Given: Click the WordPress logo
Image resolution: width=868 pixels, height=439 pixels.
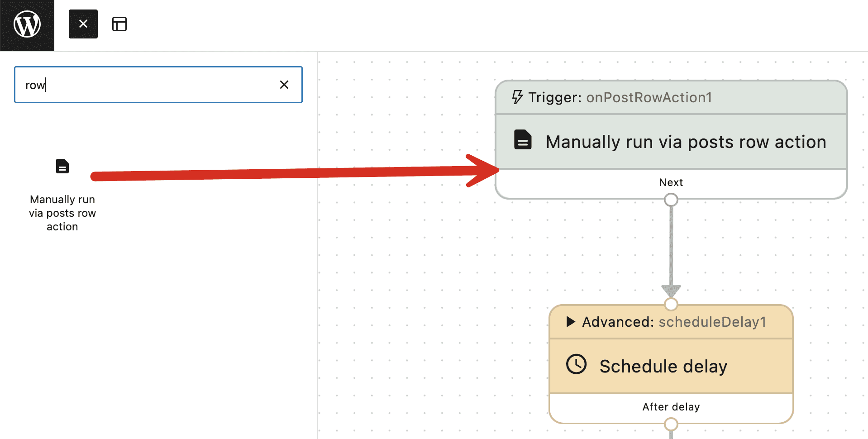Looking at the screenshot, I should pyautogui.click(x=27, y=24).
